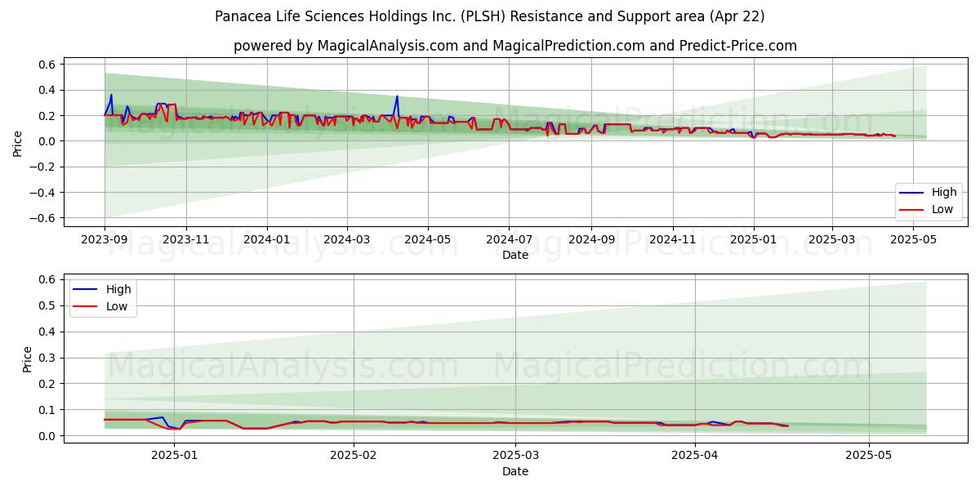Click the '2025-04' tick on lower axis

tap(695, 456)
